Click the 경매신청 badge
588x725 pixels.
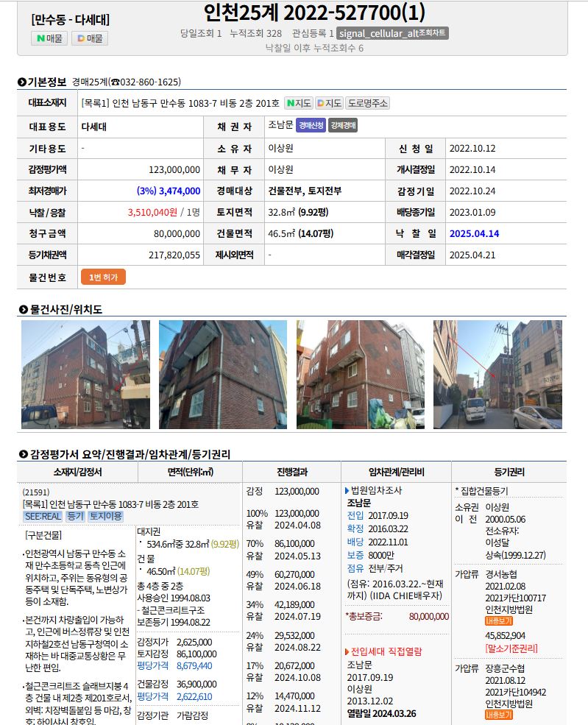[311, 125]
